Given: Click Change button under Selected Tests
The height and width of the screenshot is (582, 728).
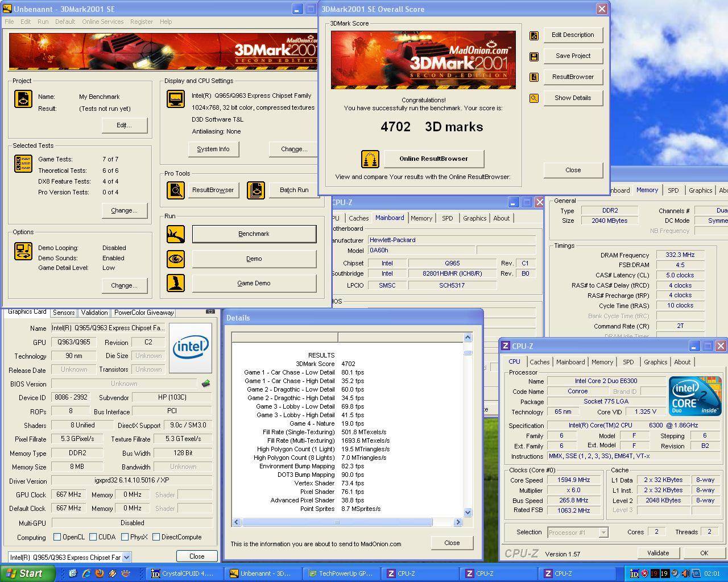Looking at the screenshot, I should 124,210.
